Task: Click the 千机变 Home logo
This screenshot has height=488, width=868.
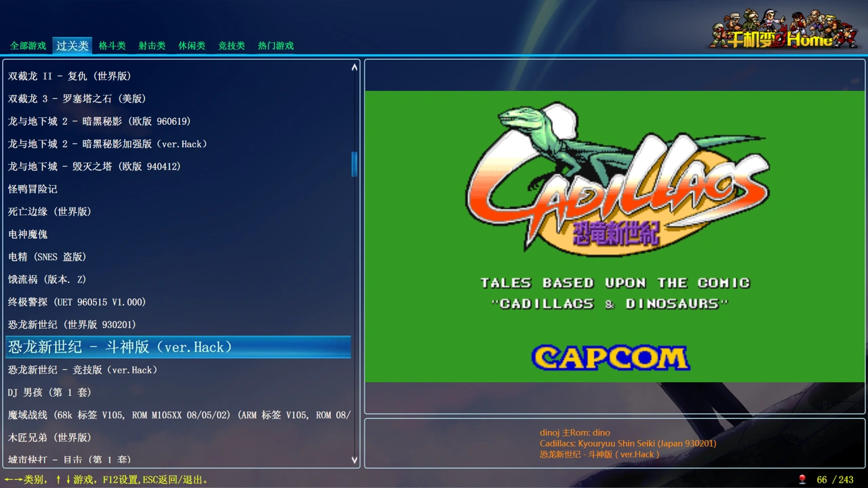Action: (x=783, y=30)
